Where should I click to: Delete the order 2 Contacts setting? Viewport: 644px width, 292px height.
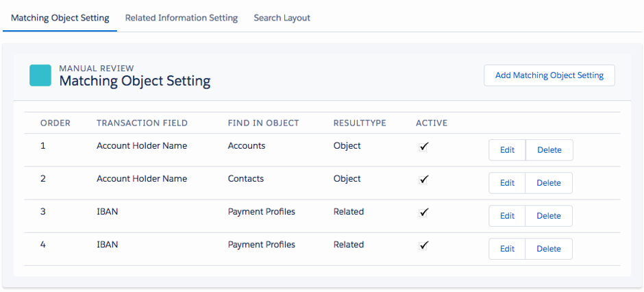[x=549, y=183]
